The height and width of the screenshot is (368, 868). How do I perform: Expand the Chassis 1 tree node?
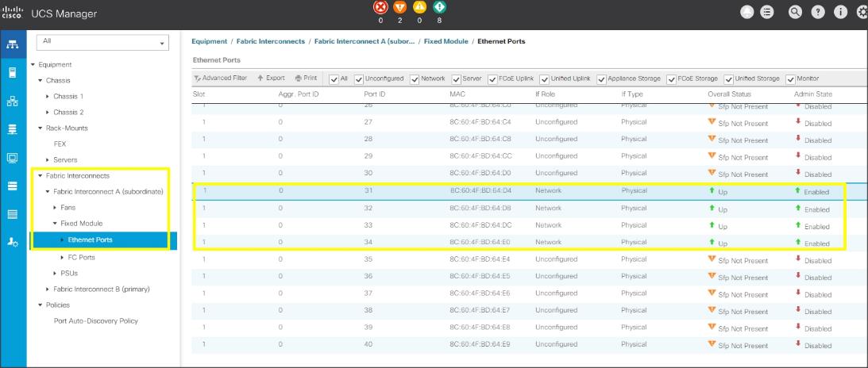pyautogui.click(x=48, y=97)
